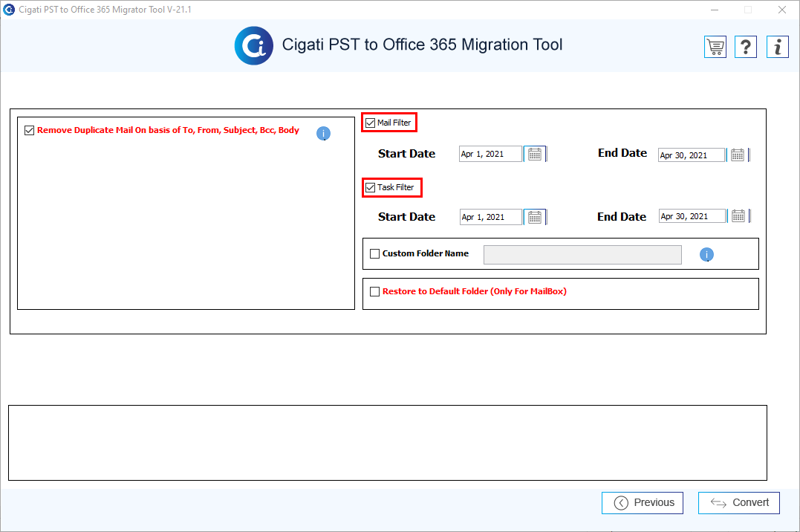This screenshot has height=532, width=800.
Task: Minimize the Cigati Migrator window
Action: (x=715, y=10)
